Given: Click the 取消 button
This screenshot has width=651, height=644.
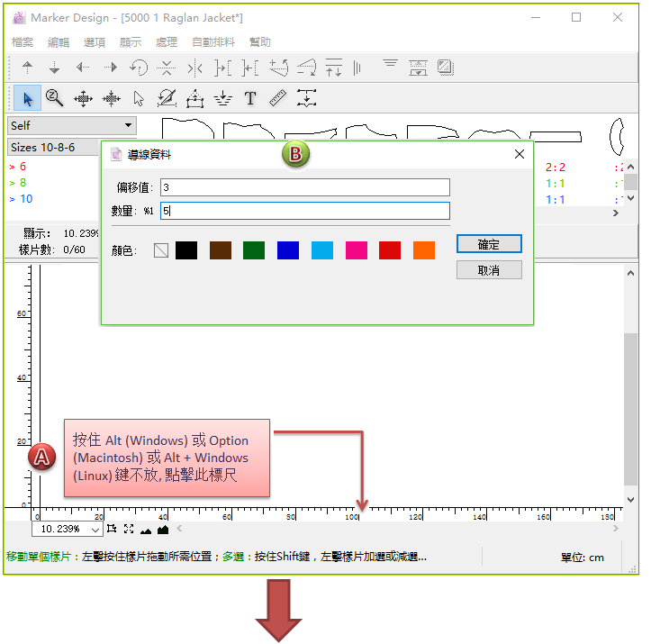Looking at the screenshot, I should [489, 270].
